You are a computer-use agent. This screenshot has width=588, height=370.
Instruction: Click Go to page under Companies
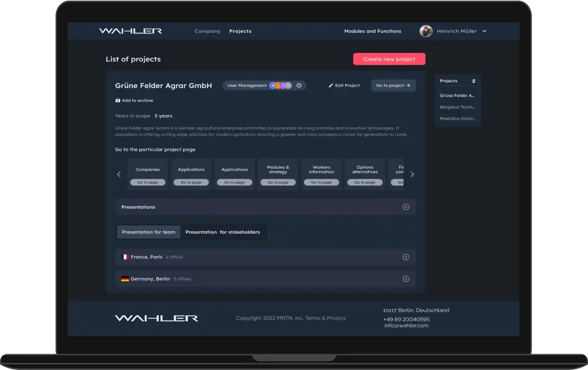[x=148, y=182]
